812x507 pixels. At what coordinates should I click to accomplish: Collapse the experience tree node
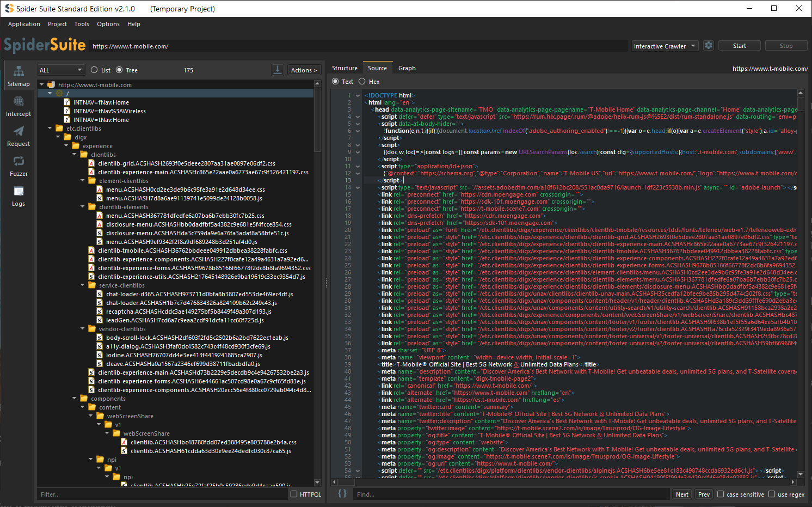click(66, 146)
